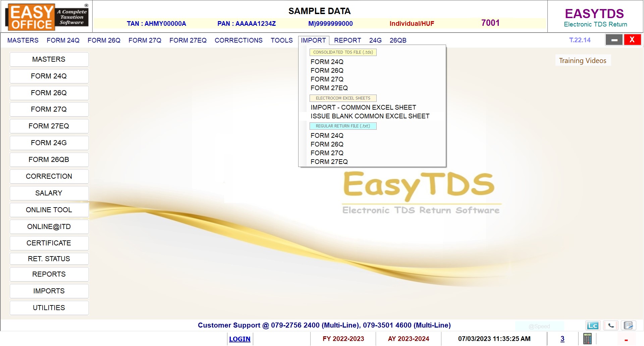Viewport: 644px width, 346px height.
Task: Open the IMPORTS sidebar button
Action: [x=49, y=291]
